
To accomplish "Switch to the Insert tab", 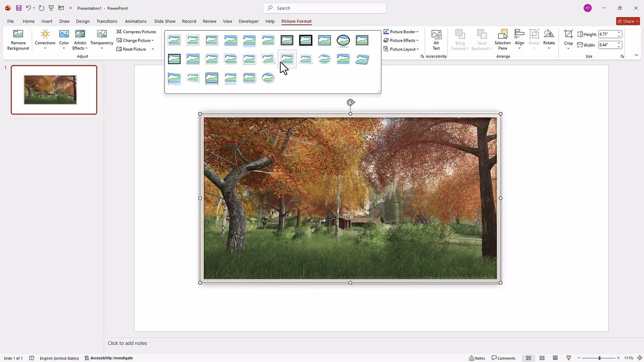I will click(47, 21).
